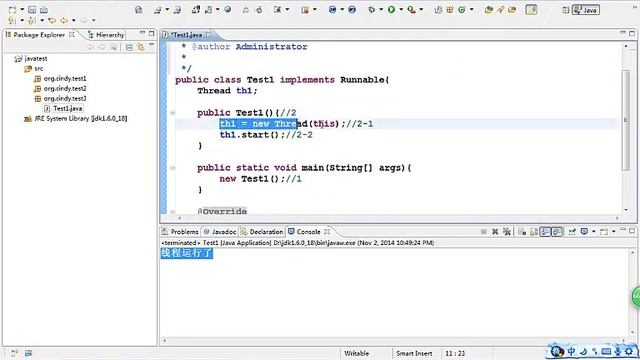640x360 pixels.
Task: Toggle the Mark Occurrences highlighter button
Action: [x=531, y=9]
